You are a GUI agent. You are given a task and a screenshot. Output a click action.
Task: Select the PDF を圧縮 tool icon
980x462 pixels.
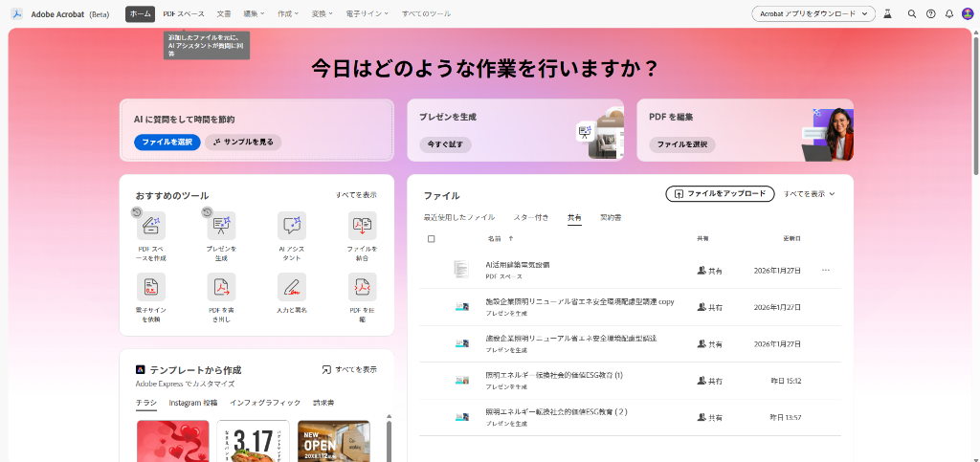(363, 287)
